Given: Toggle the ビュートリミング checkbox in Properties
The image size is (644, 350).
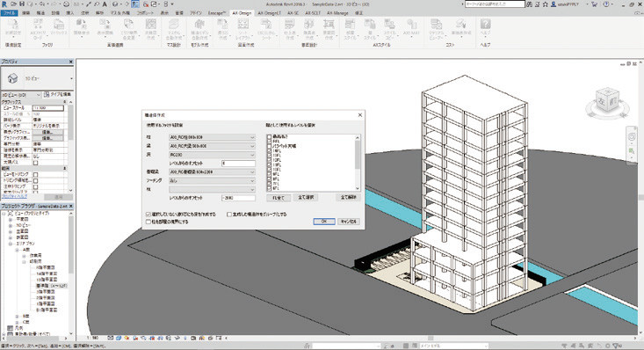Looking at the screenshot, I should click(36, 174).
